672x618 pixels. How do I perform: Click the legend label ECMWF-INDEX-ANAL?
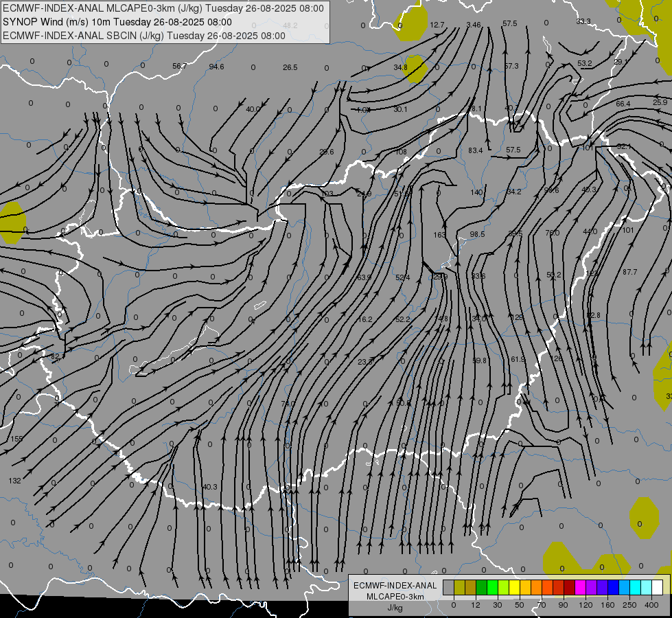(x=395, y=586)
